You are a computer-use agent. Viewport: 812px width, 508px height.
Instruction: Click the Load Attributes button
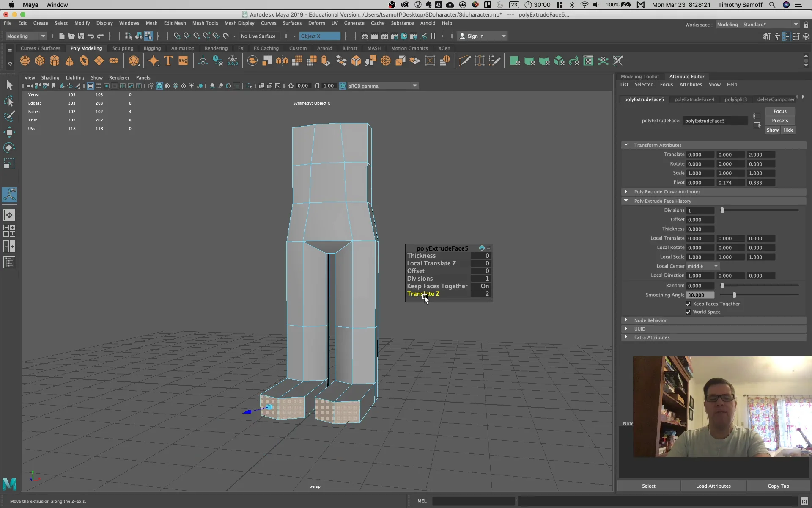click(713, 486)
